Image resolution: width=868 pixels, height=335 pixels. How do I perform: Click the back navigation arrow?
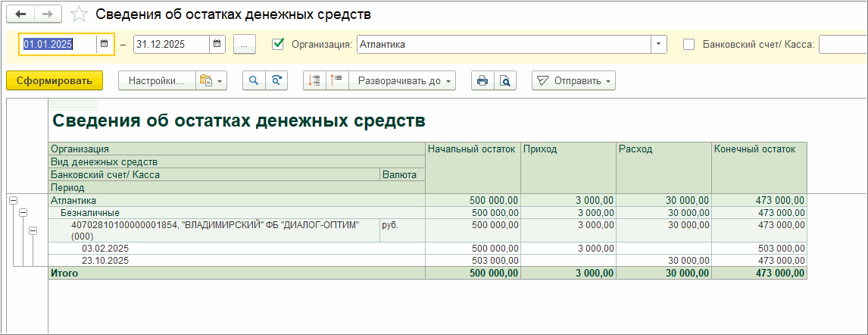click(20, 14)
